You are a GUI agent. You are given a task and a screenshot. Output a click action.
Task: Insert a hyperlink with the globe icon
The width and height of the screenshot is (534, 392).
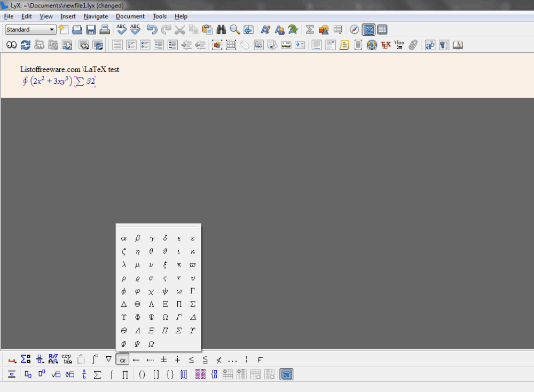[372, 45]
